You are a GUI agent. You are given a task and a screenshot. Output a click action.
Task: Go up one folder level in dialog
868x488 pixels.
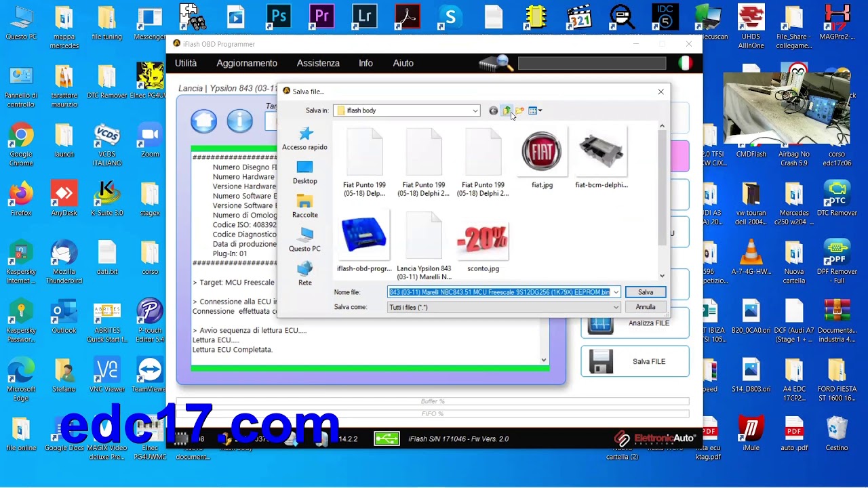pos(507,110)
